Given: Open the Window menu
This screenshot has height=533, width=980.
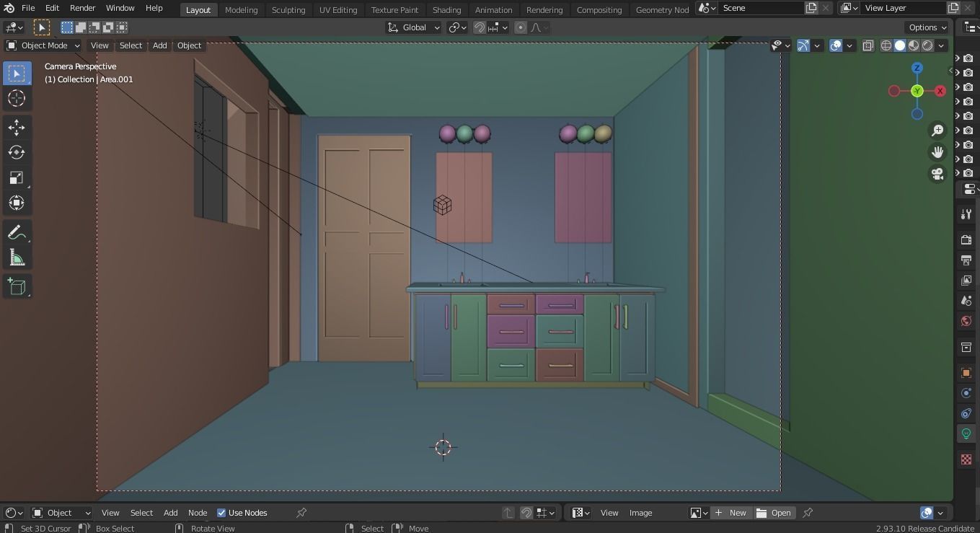Looking at the screenshot, I should tap(120, 8).
